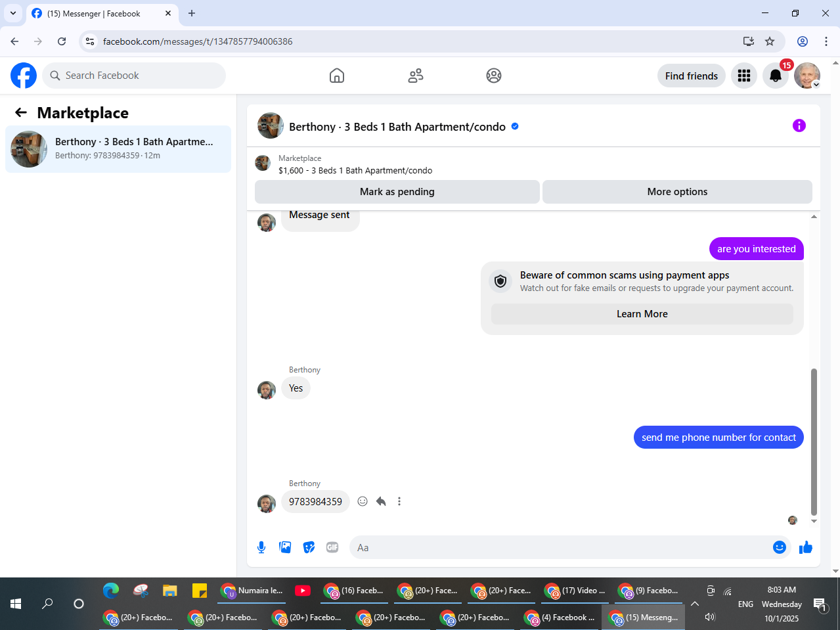This screenshot has width=840, height=630.
Task: Reload the page in the browser
Action: 62,41
